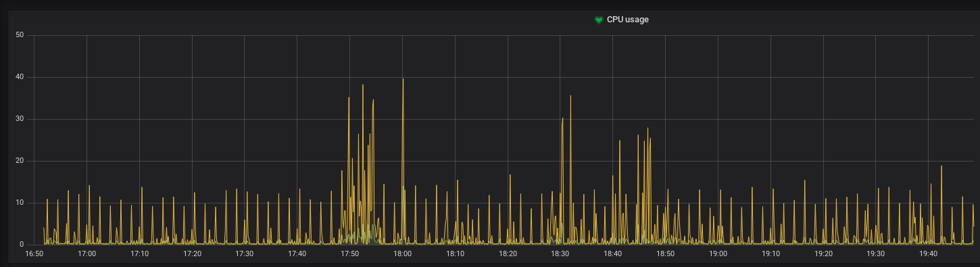The height and width of the screenshot is (267, 980).
Task: Click the 40 value on the Y axis
Action: (20, 77)
